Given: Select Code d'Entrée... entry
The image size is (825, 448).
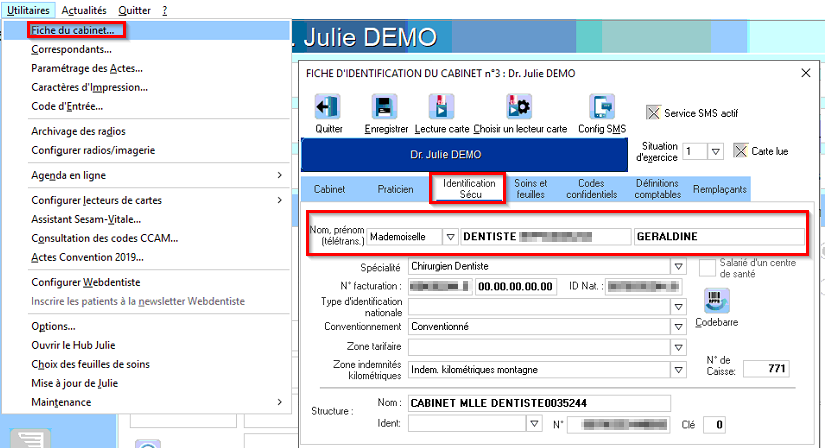Looking at the screenshot, I should coord(67,106).
